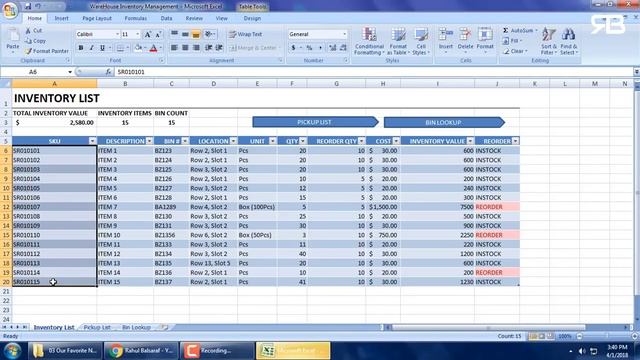Image resolution: width=640 pixels, height=360 pixels.
Task: Apply the red Font Color
Action: (x=153, y=48)
